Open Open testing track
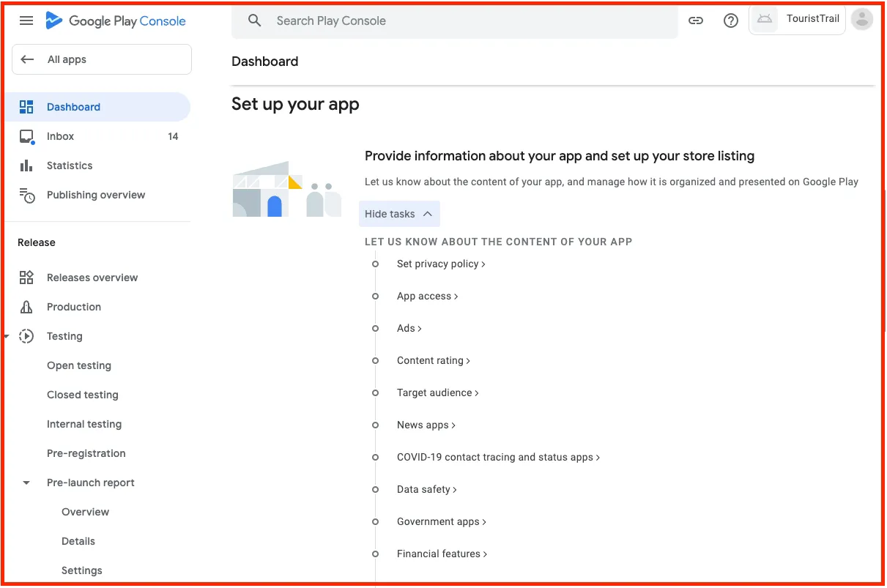This screenshot has width=887, height=588. pyautogui.click(x=79, y=365)
